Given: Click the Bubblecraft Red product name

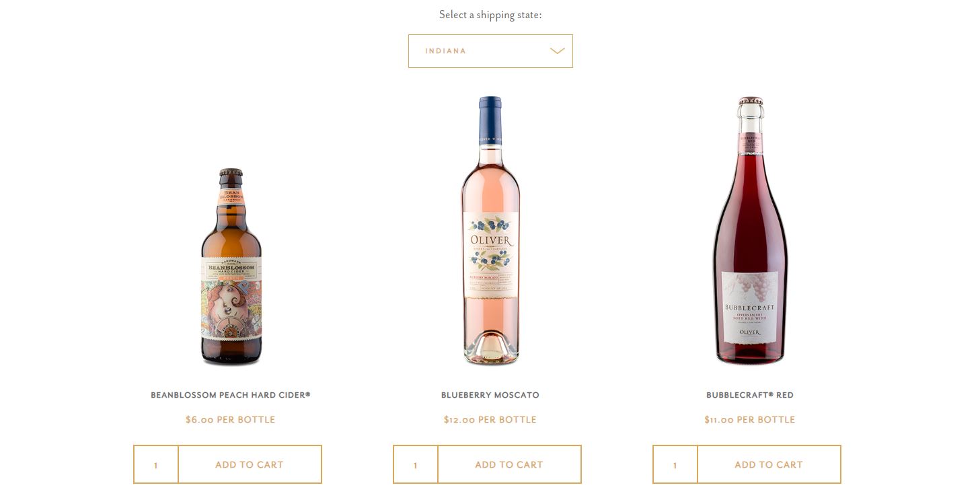Looking at the screenshot, I should [750, 395].
